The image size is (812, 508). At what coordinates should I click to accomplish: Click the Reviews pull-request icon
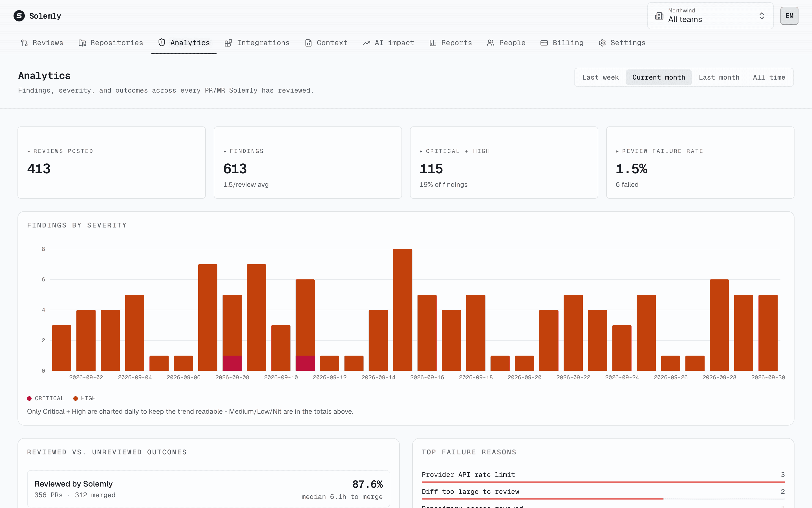pos(24,43)
